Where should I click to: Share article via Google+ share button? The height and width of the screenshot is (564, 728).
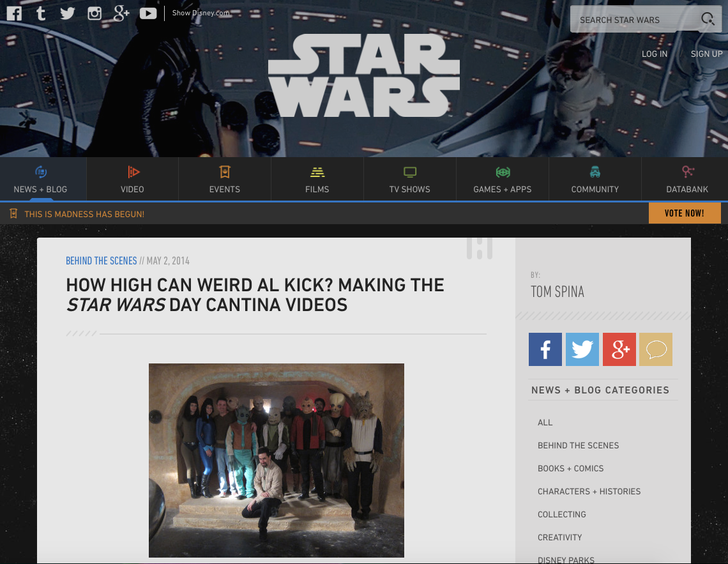(x=619, y=349)
